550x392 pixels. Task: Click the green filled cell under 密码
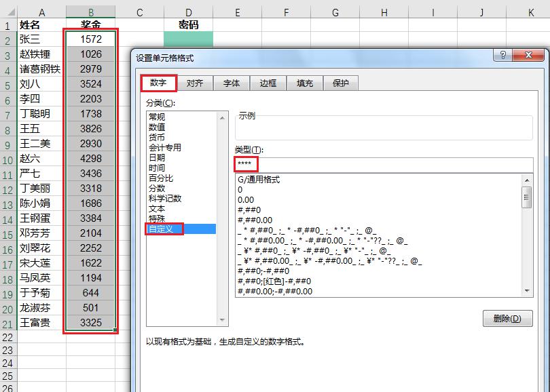click(x=188, y=39)
